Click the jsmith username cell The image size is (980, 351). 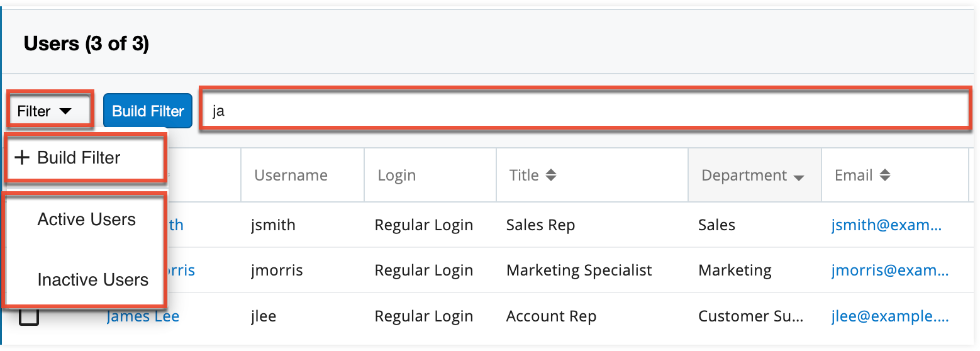pyautogui.click(x=272, y=225)
